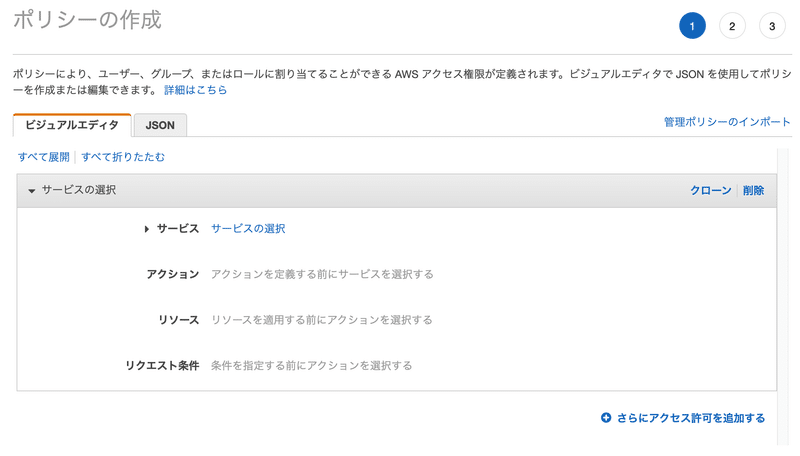Go to step 1 circle indicator
The image size is (800, 456).
(x=692, y=26)
